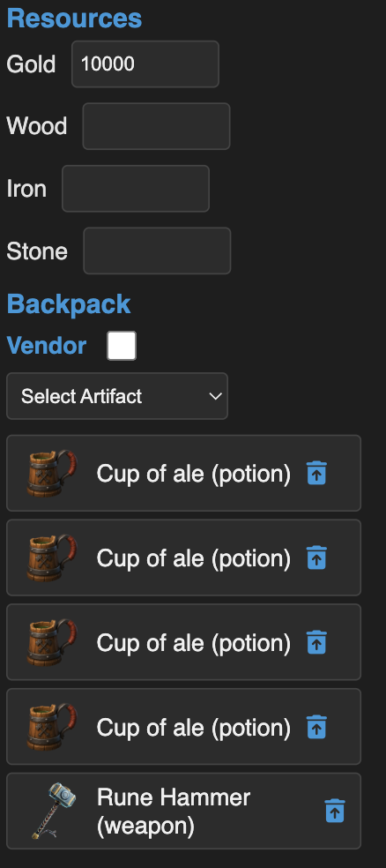Click the Rune Hammer weapon image

pyautogui.click(x=53, y=811)
